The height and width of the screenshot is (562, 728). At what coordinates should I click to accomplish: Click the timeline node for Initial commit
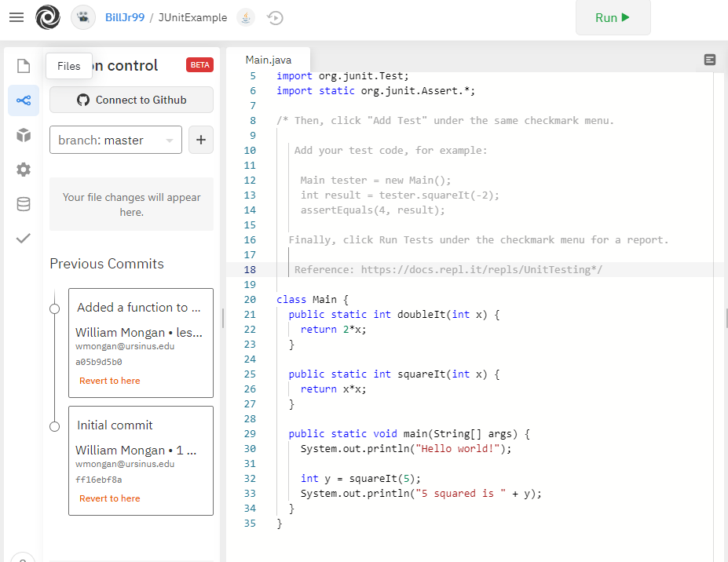coord(55,426)
